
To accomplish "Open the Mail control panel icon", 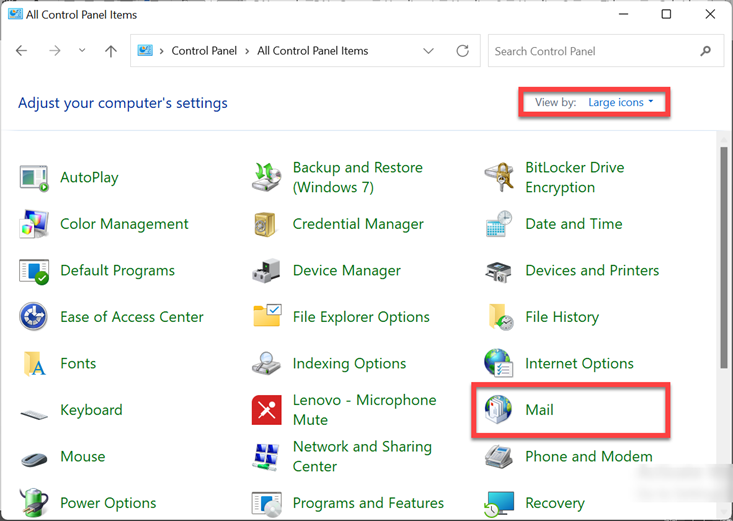I will tap(498, 411).
